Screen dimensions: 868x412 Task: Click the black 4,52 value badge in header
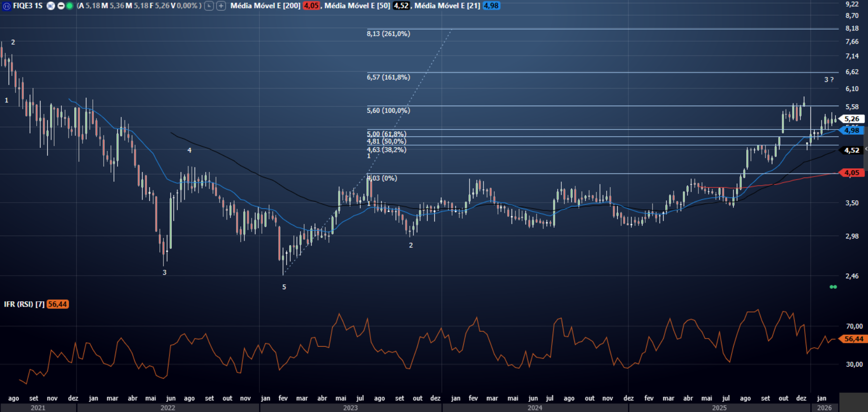coord(401,6)
